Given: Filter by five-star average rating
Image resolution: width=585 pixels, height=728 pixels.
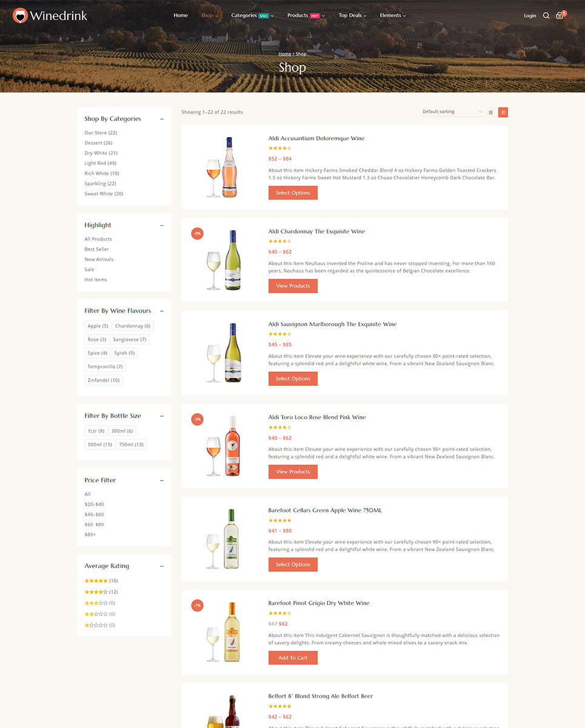Looking at the screenshot, I should click(x=101, y=581).
